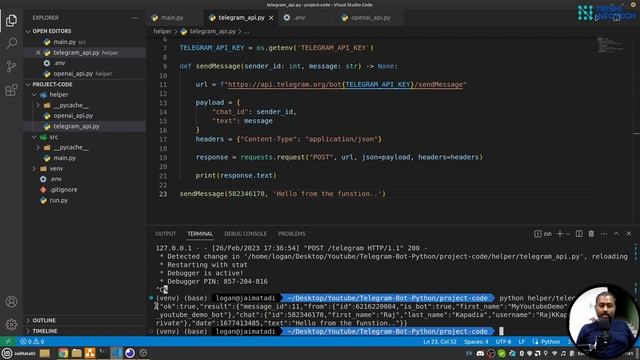Change end of line sequence LF
The width and height of the screenshot is (640, 360).
click(521, 342)
